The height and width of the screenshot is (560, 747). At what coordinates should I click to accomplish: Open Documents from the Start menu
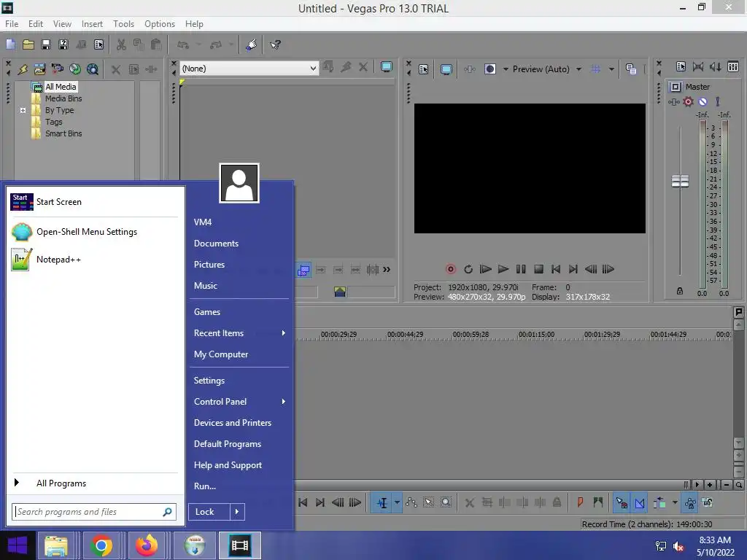216,244
